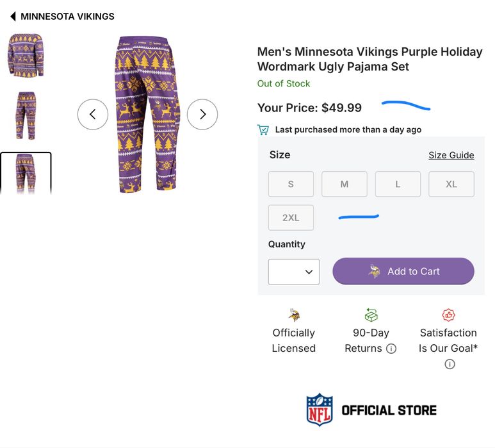Open the Satisfaction Is Our Goal info icon
This screenshot has height=448, width=495.
pos(450,364)
